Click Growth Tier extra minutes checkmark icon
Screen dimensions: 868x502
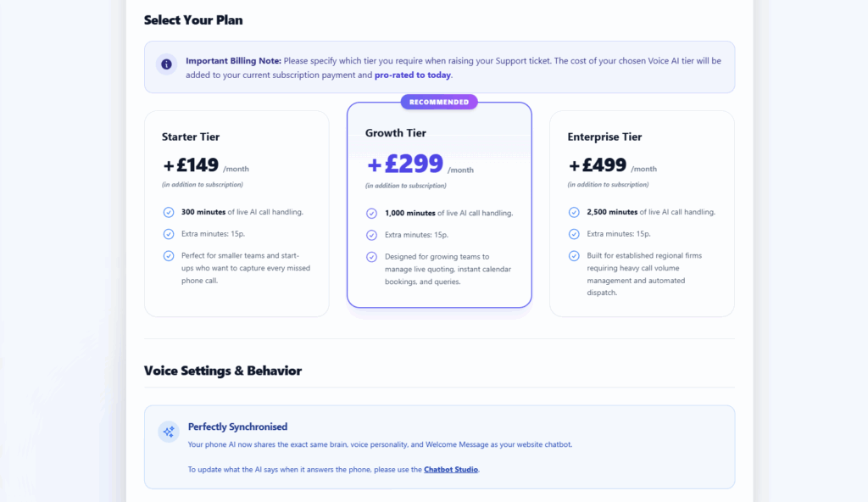pyautogui.click(x=371, y=235)
